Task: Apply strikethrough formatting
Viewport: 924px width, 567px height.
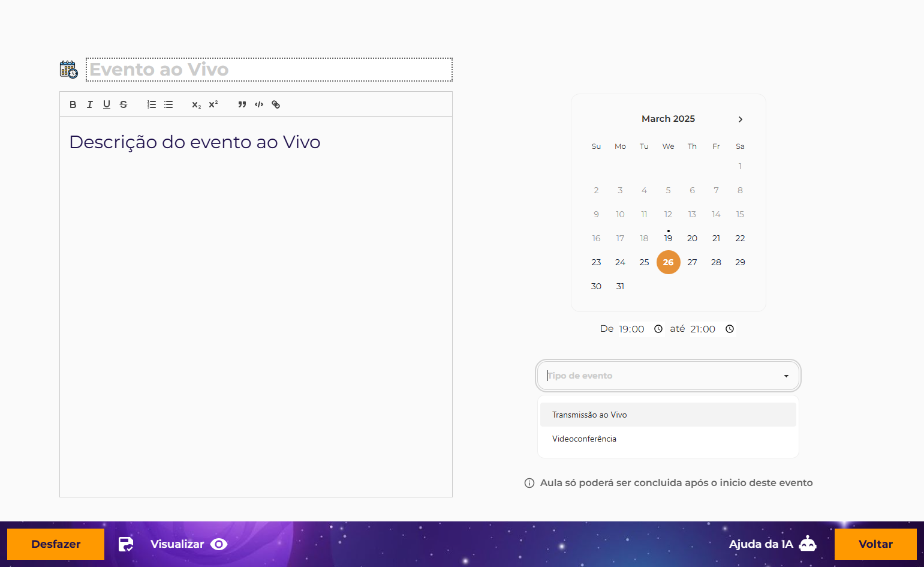Action: [x=124, y=104]
